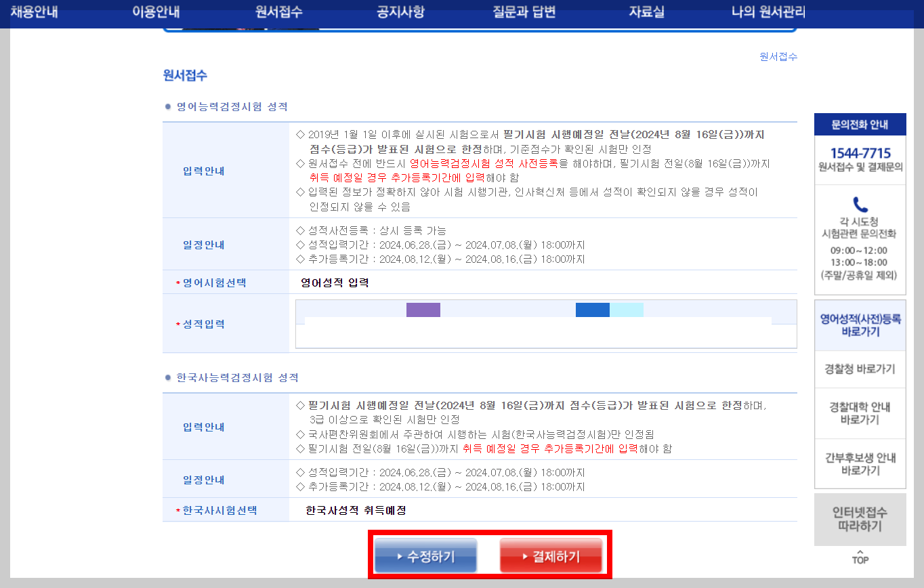Open the 경찰청 바로가기 link
The image size is (924, 588).
[x=859, y=369]
